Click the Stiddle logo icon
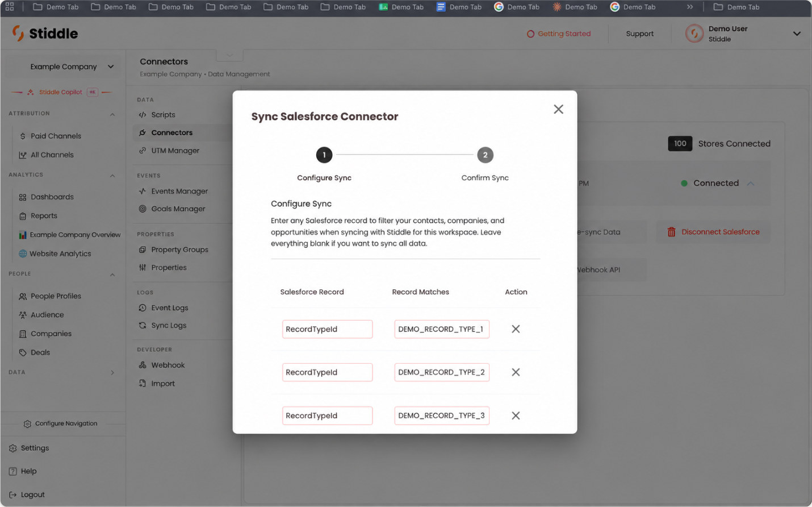Screen dimensions: 812x507 [x=19, y=34]
